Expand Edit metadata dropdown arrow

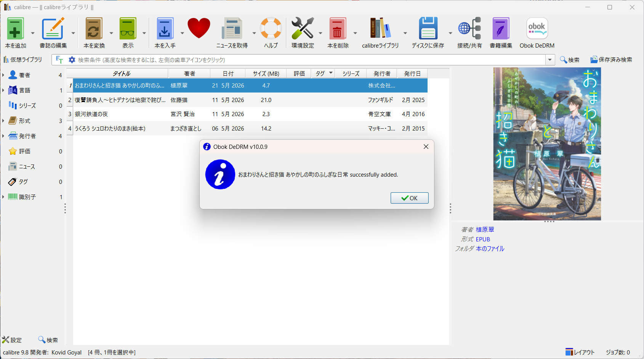(73, 33)
